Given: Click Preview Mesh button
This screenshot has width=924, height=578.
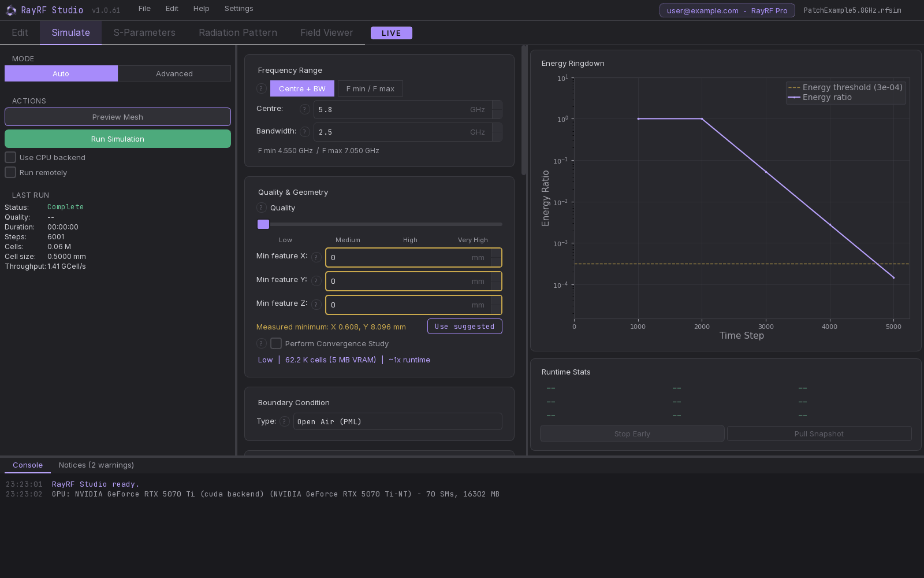Looking at the screenshot, I should tap(118, 117).
